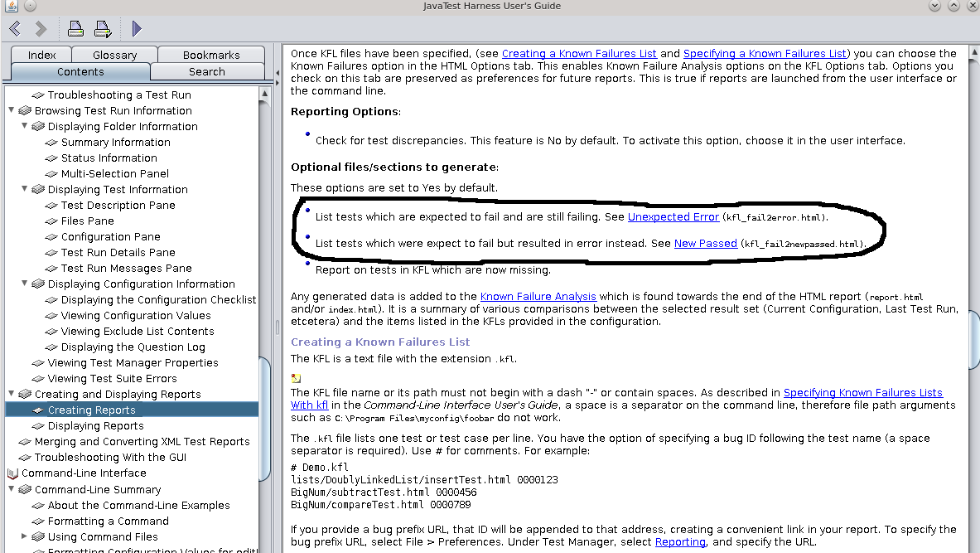
Task: Switch to the Index tab
Action: coord(41,55)
